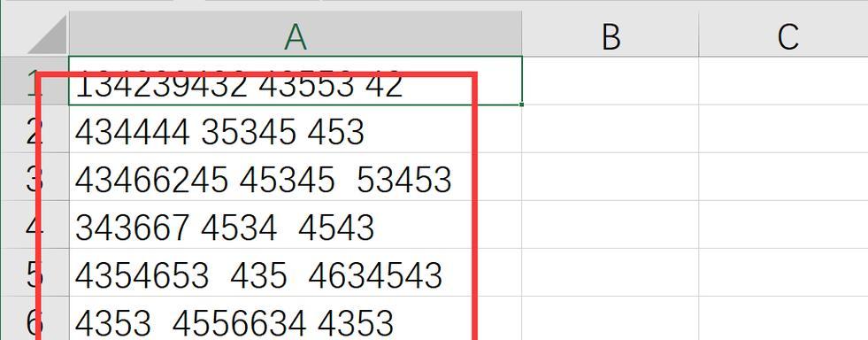The image size is (868, 340).
Task: Select cell A1 with 134239432 43553 42
Action: coord(295,81)
